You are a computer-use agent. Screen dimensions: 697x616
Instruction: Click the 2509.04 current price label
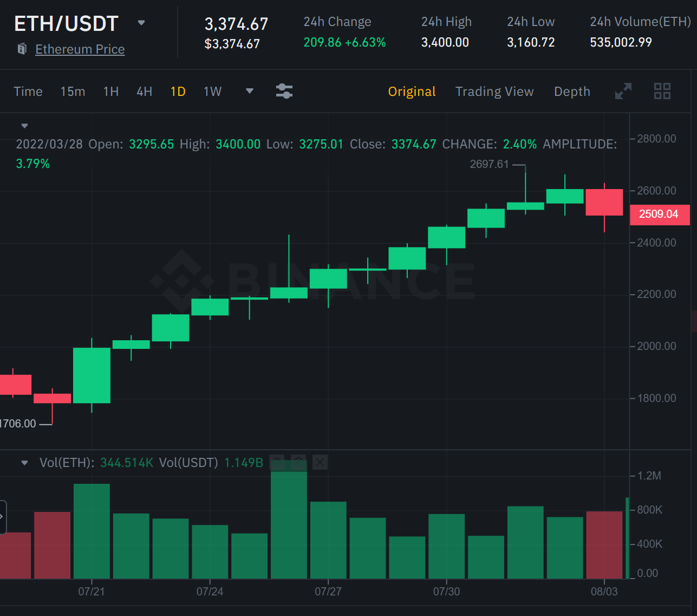click(x=659, y=215)
